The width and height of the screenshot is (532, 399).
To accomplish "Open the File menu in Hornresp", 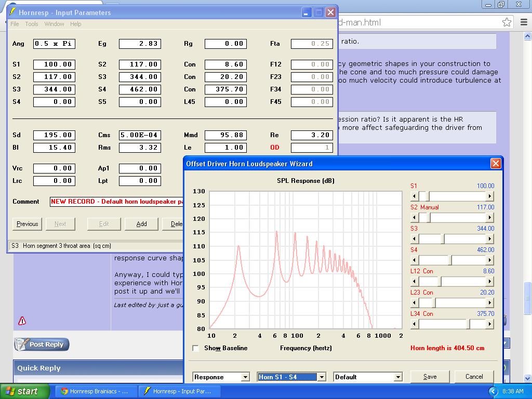I will click(x=15, y=24).
